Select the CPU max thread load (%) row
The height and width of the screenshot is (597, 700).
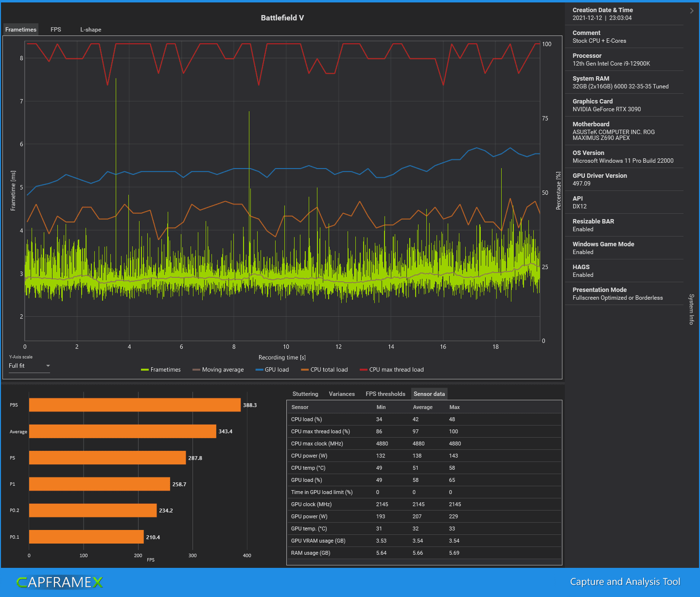424,431
